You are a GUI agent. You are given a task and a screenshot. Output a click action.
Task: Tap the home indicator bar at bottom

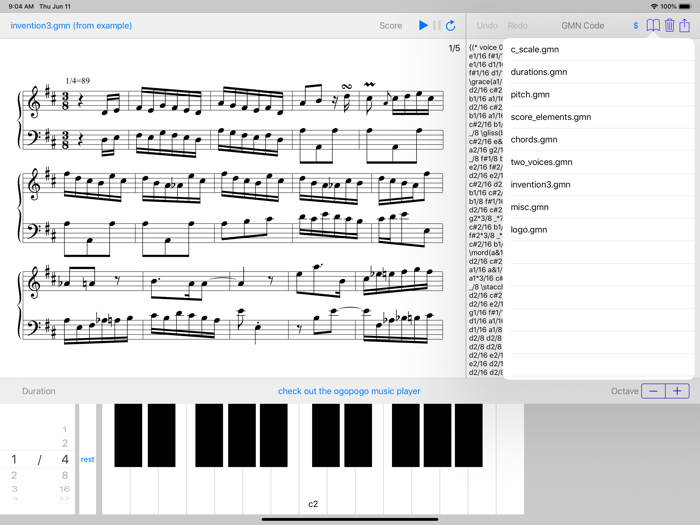click(350, 519)
